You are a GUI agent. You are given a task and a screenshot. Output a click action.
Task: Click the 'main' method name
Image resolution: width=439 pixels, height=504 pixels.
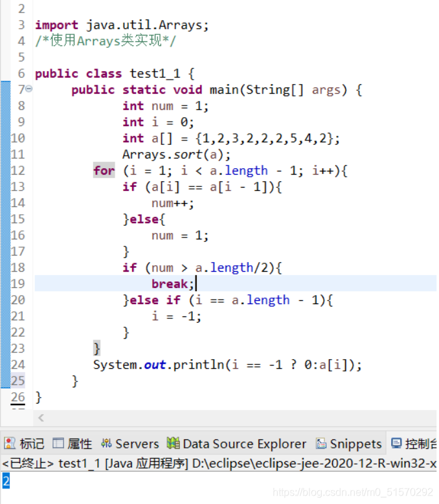point(224,90)
